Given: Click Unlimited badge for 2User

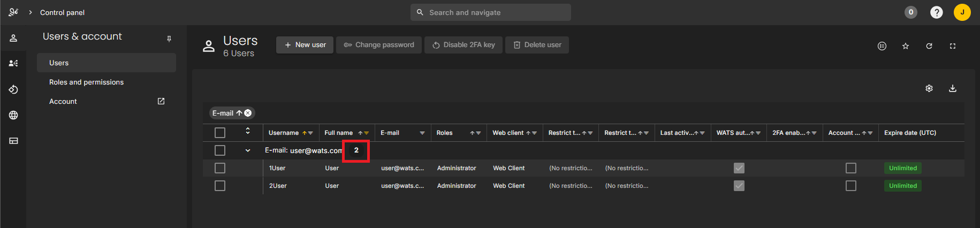Looking at the screenshot, I should click(x=903, y=186).
